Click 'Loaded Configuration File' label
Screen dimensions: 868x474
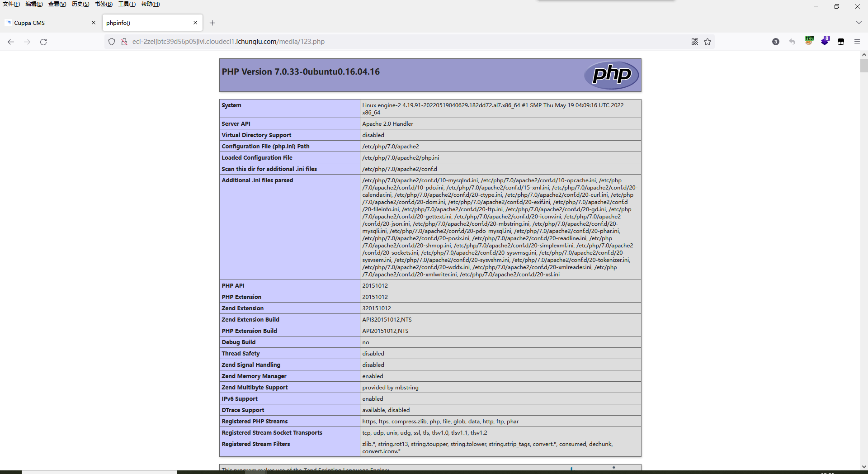click(257, 158)
